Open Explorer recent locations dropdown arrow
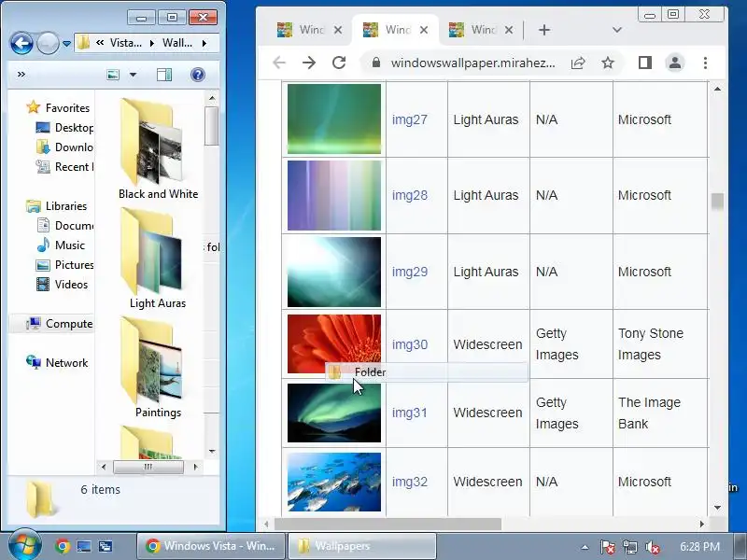The width and height of the screenshot is (747, 560). (66, 44)
